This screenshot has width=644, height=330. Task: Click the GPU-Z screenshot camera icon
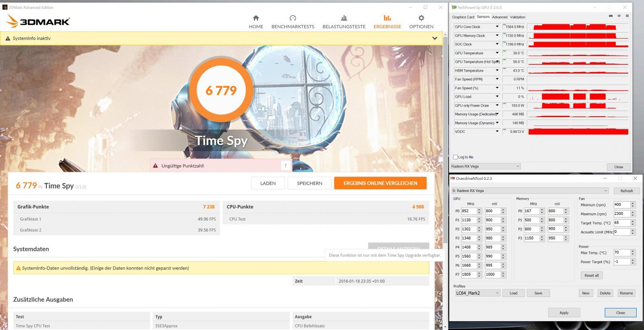point(611,16)
